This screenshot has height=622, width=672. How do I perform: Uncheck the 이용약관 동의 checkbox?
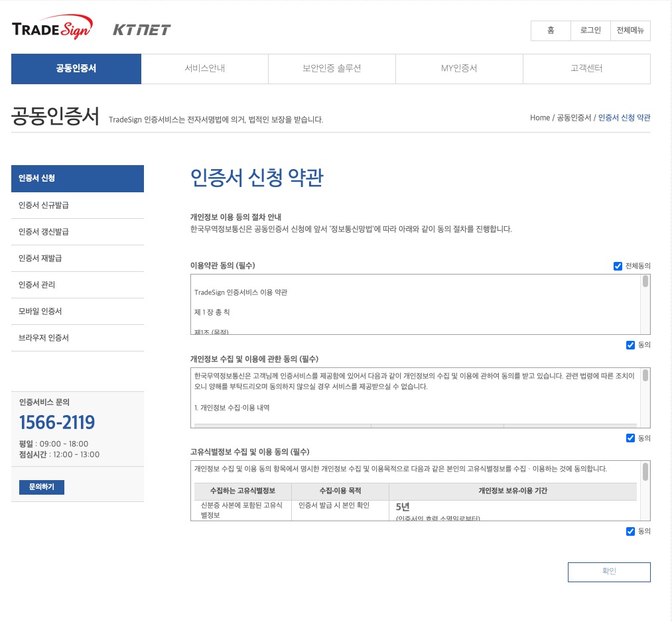[x=630, y=345]
